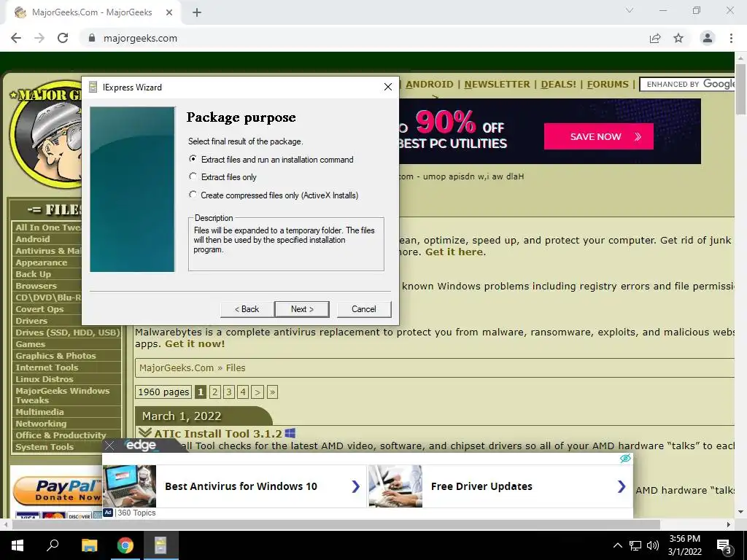Open a new Chrome tab
The width and height of the screenshot is (747, 560).
[197, 13]
